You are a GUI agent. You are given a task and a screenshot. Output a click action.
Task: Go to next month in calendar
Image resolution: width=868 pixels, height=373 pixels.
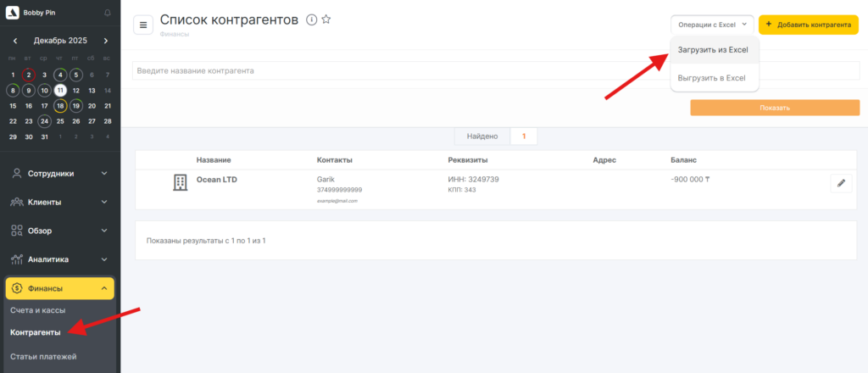click(106, 41)
